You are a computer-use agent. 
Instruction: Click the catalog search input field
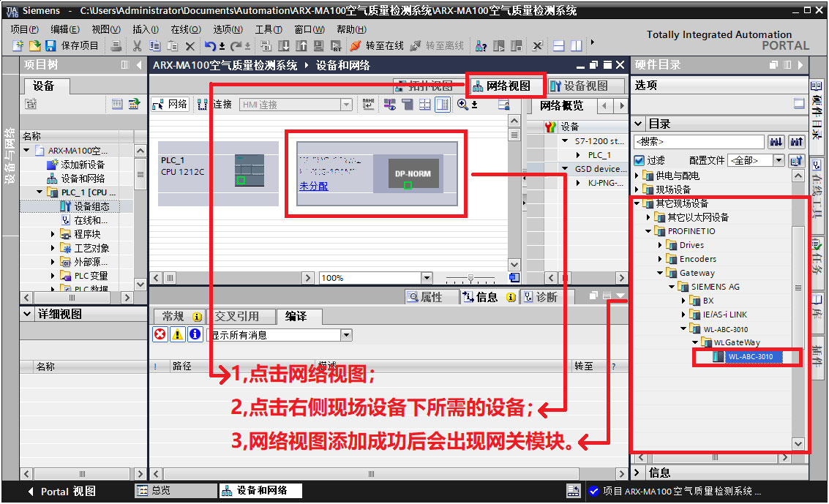(699, 142)
